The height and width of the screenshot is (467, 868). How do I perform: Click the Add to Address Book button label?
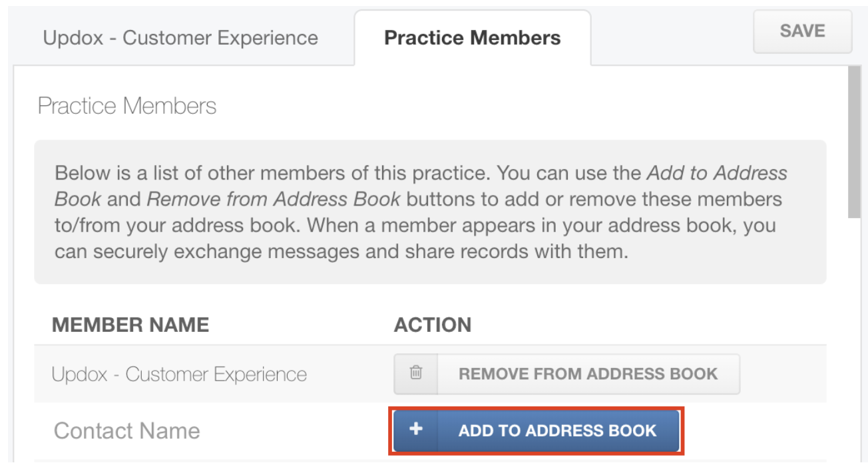pos(557,430)
